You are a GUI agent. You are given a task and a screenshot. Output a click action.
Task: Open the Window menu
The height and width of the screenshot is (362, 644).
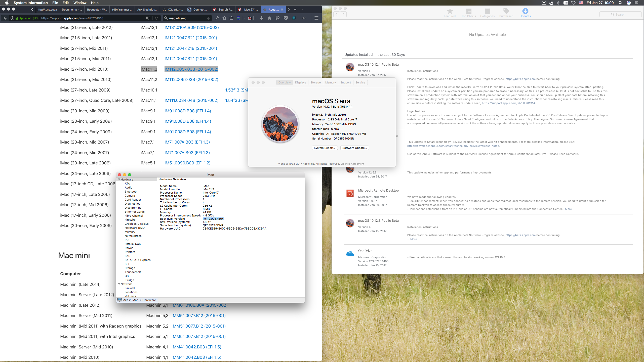coord(80,3)
